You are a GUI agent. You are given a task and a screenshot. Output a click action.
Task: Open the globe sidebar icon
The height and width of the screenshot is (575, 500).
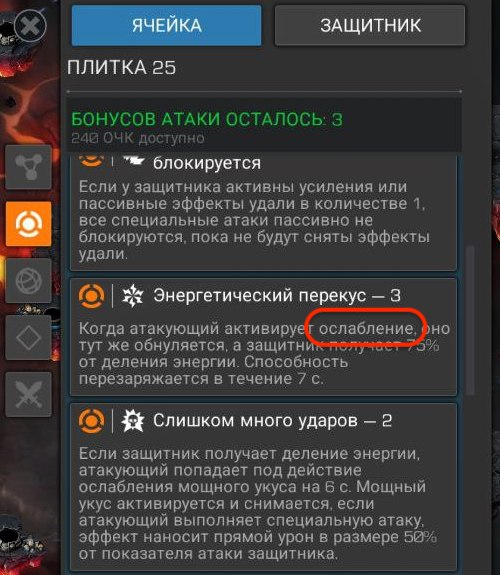click(29, 281)
